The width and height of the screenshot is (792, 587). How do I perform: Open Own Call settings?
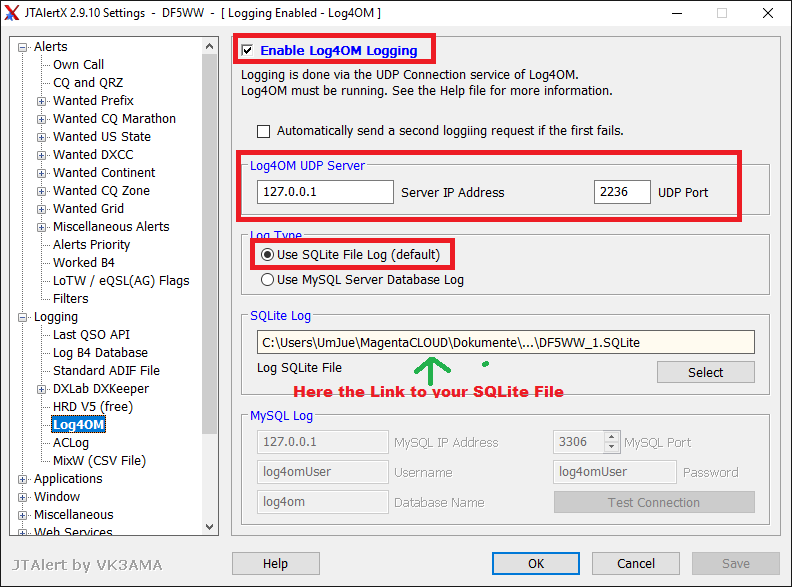pyautogui.click(x=78, y=65)
